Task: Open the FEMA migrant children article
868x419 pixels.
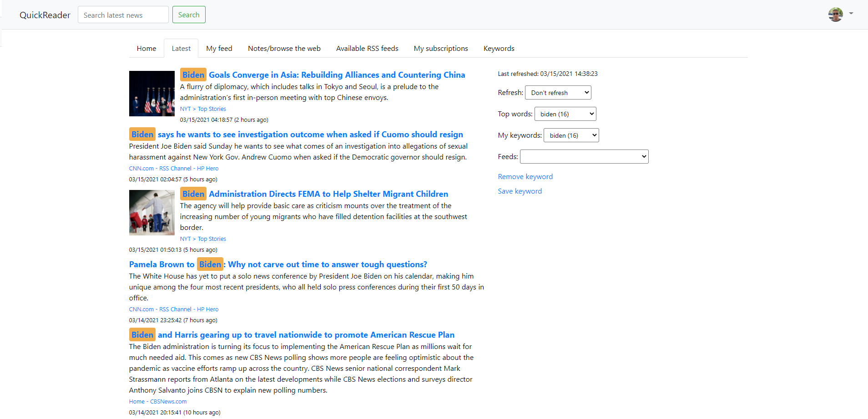Action: point(314,194)
